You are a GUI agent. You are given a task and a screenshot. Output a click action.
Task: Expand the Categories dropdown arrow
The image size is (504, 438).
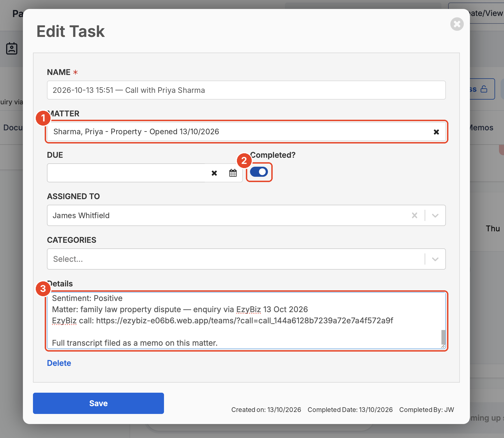[x=435, y=259]
